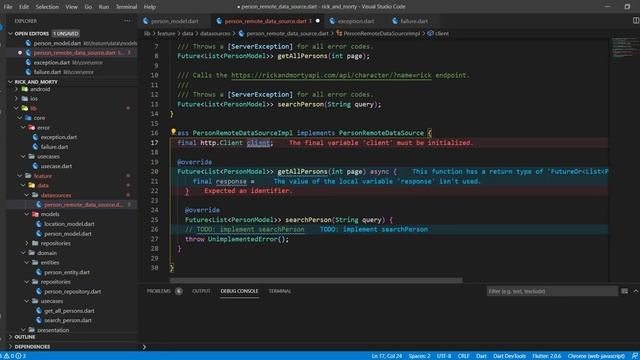Screen dimensions: 640x360
Task: Open get_all_persons.dart in the tree
Action: click(x=69, y=311)
